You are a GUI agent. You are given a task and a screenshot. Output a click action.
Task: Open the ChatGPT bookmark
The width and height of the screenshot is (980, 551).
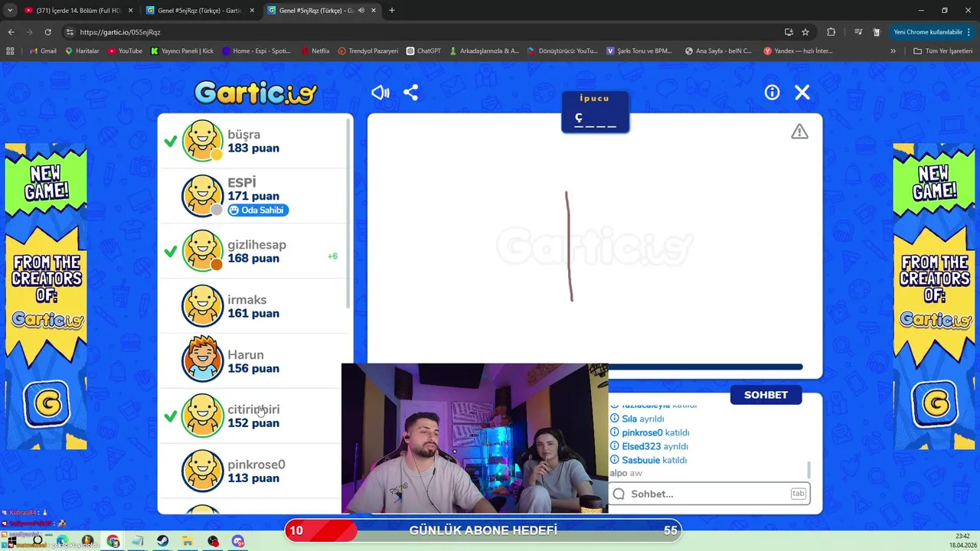pos(424,51)
